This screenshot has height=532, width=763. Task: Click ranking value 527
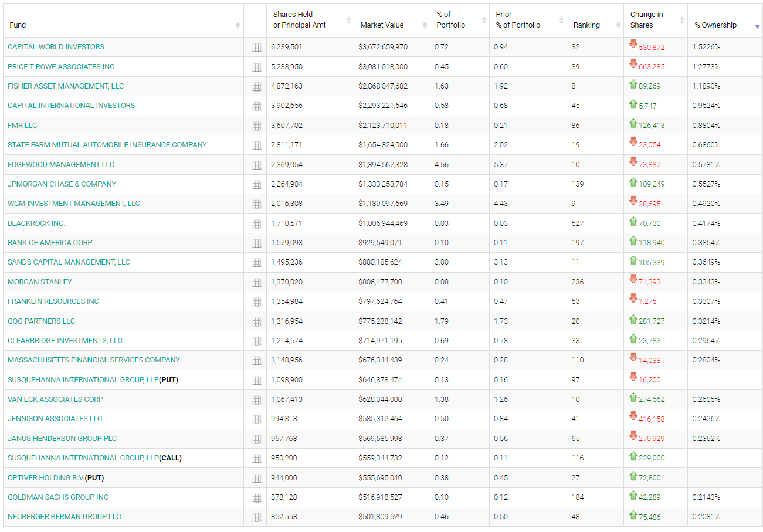578,223
